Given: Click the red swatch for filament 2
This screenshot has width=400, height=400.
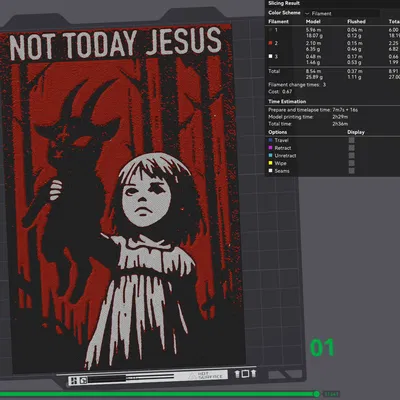Looking at the screenshot, I should tap(271, 43).
